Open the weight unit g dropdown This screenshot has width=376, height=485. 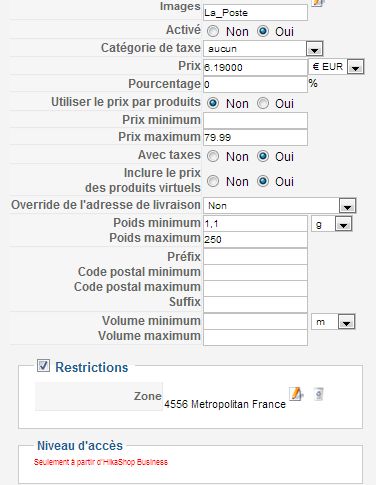pyautogui.click(x=343, y=224)
